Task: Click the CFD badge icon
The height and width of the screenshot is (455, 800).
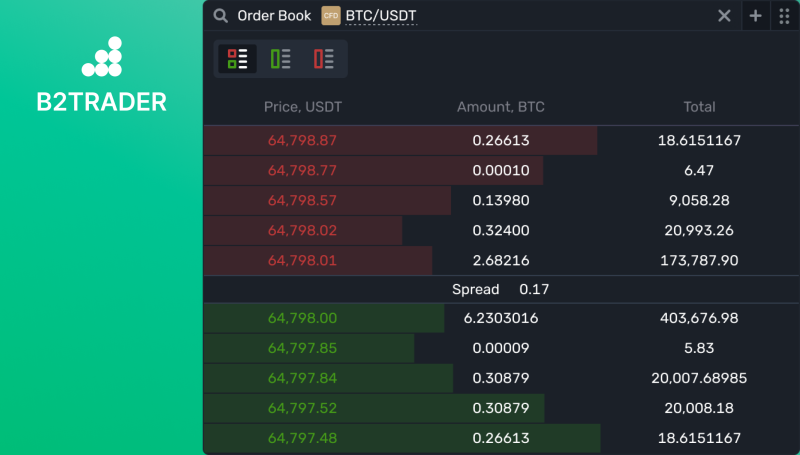Action: (330, 16)
